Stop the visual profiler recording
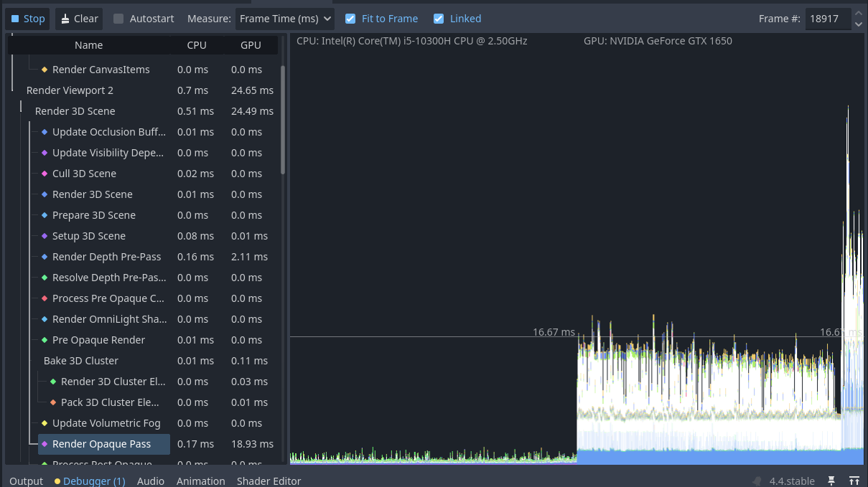 pyautogui.click(x=27, y=19)
